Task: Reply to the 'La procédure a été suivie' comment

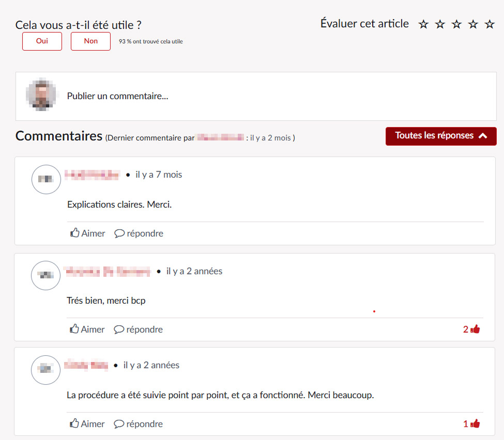Action: pyautogui.click(x=138, y=423)
